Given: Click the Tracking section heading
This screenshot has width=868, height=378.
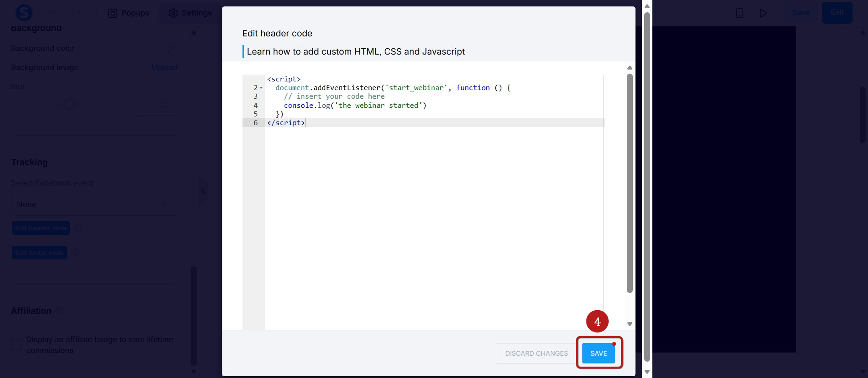Looking at the screenshot, I should click(x=29, y=162).
